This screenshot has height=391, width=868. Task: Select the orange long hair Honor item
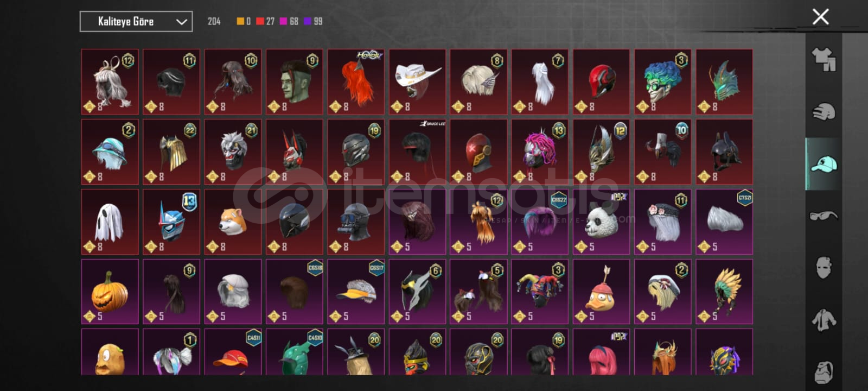[356, 81]
